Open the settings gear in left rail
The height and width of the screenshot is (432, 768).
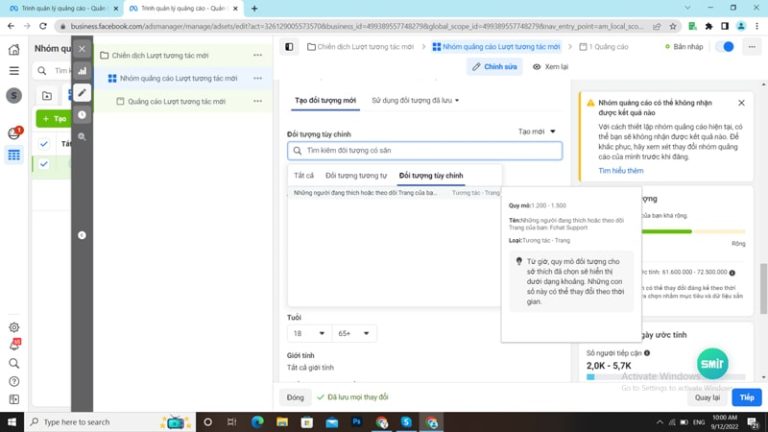14,327
